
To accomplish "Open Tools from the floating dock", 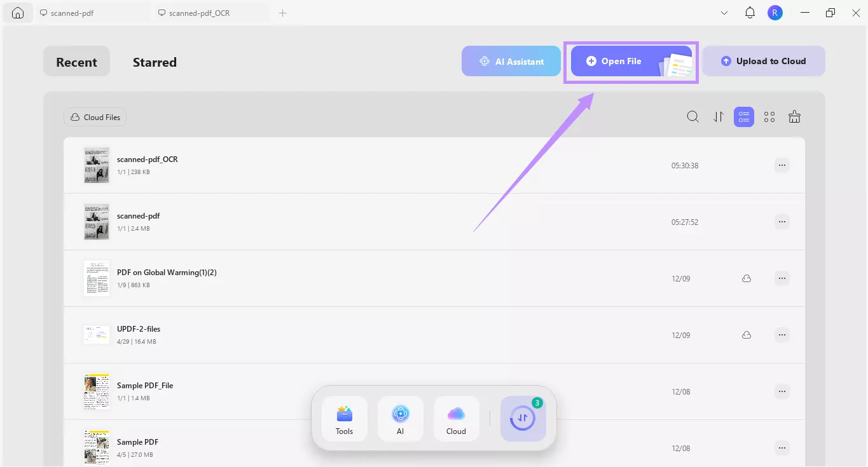I will pos(344,419).
